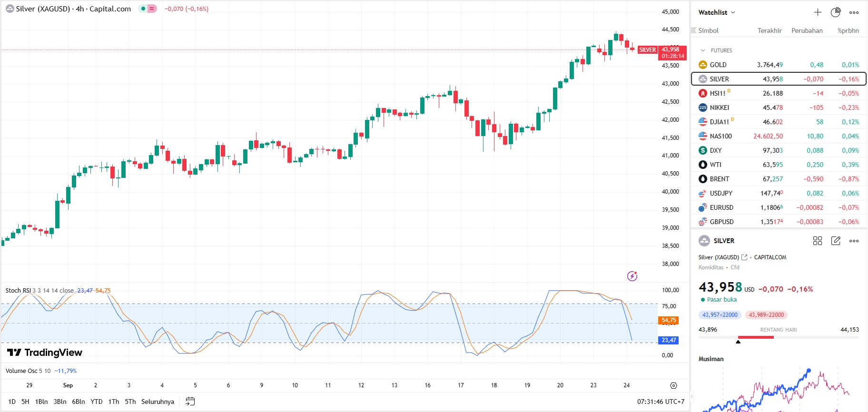Image resolution: width=868 pixels, height=412 pixels.
Task: Open the 07:31:46 UTC+7 timezone menu
Action: point(661,402)
